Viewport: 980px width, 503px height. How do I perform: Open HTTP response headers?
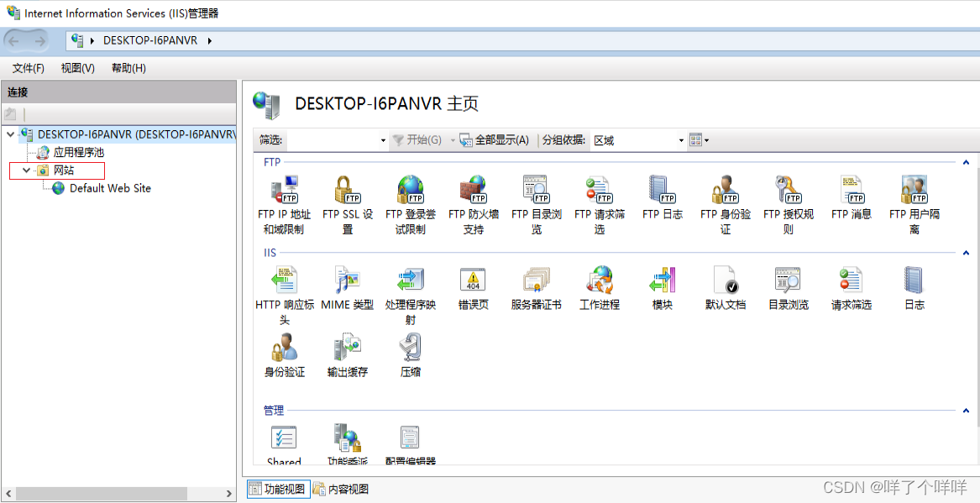coord(285,296)
